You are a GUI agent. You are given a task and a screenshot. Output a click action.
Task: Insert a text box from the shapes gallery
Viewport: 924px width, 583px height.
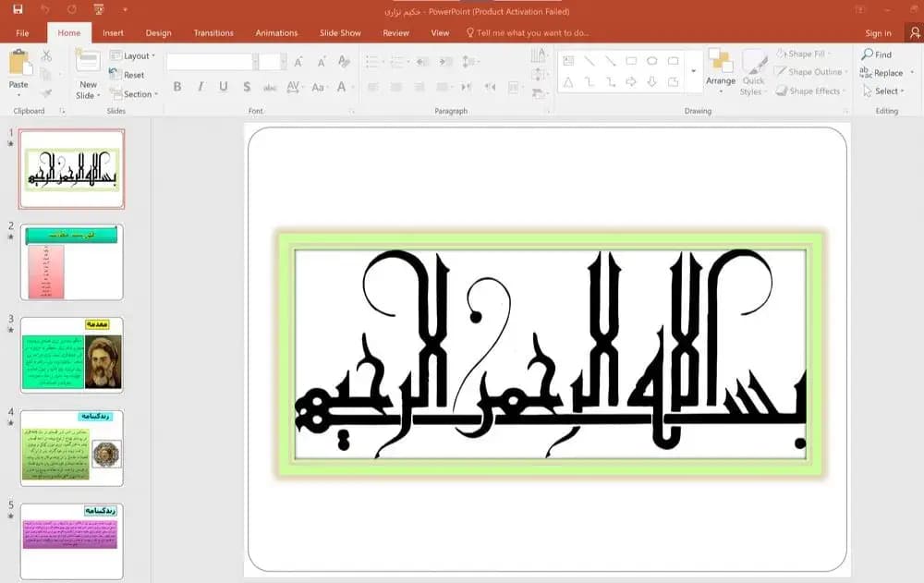[568, 61]
